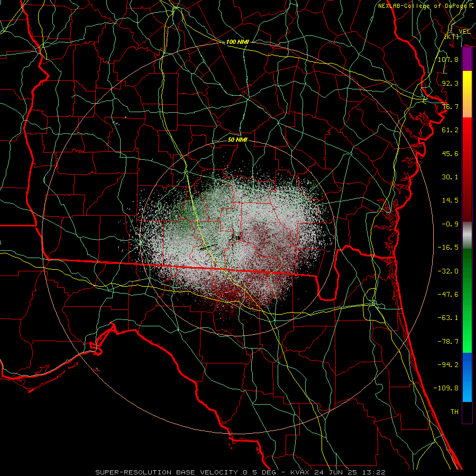Screen dimensions: 476x476
Task: Click the gray near-zero segment of the color bar
Action: pyautogui.click(x=467, y=235)
